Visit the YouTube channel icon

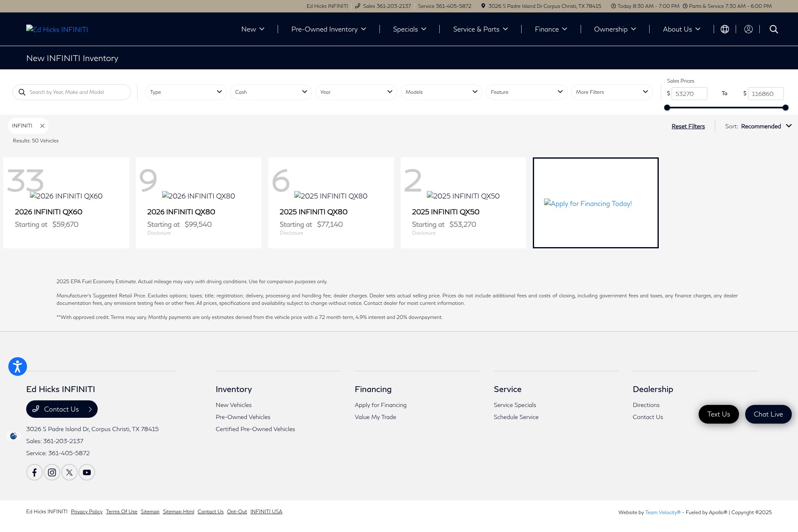pos(87,472)
